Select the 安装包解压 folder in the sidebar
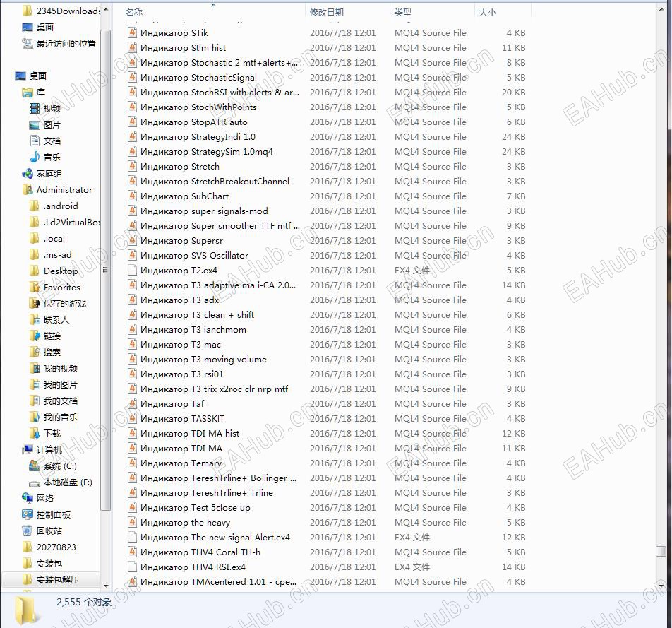 (x=58, y=579)
